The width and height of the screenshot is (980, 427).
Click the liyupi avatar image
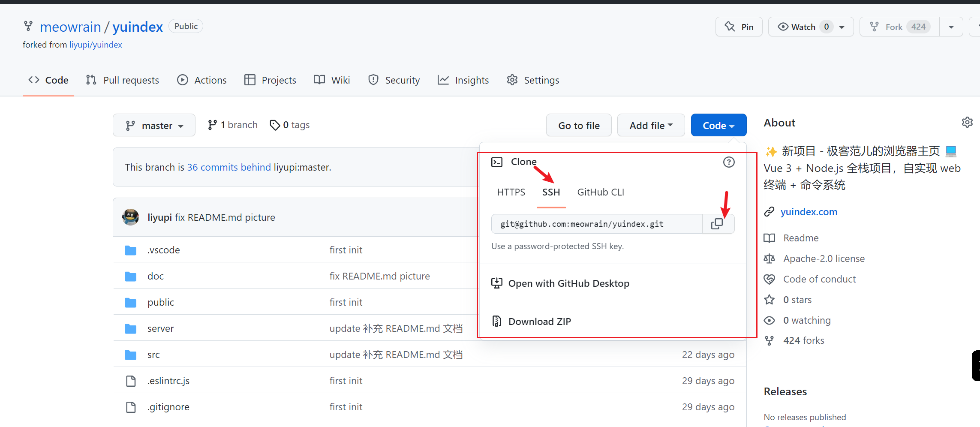click(131, 217)
